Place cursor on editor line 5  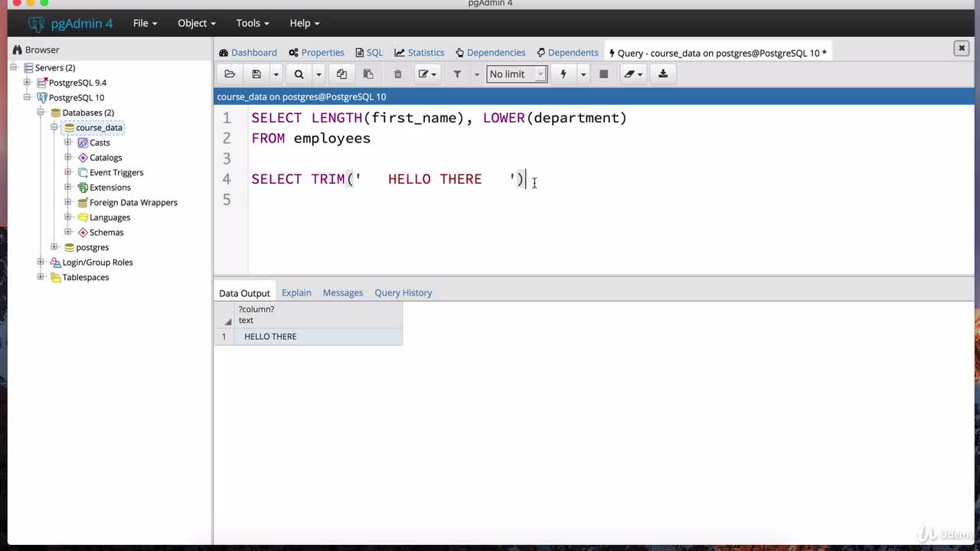click(x=612, y=199)
